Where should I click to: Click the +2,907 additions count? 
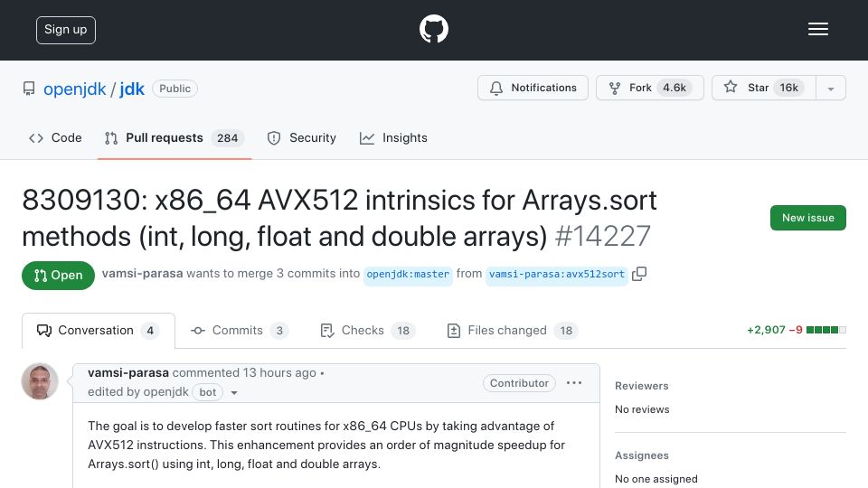point(766,331)
